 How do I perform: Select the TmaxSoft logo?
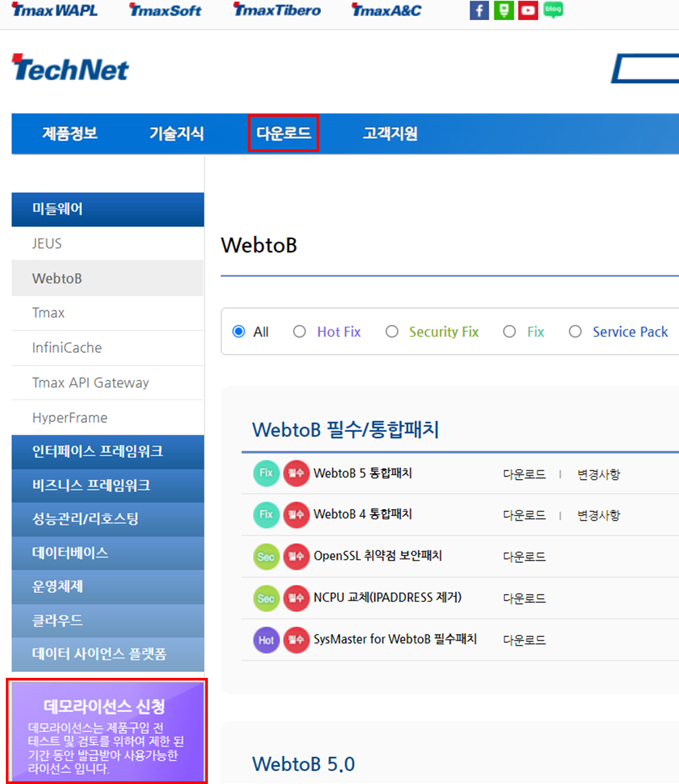[x=164, y=10]
